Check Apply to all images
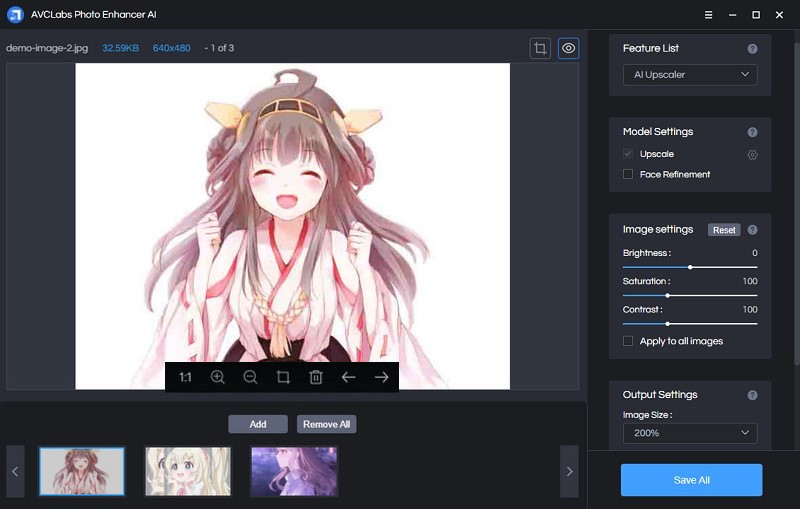Viewport: 800px width, 509px height. pos(628,341)
